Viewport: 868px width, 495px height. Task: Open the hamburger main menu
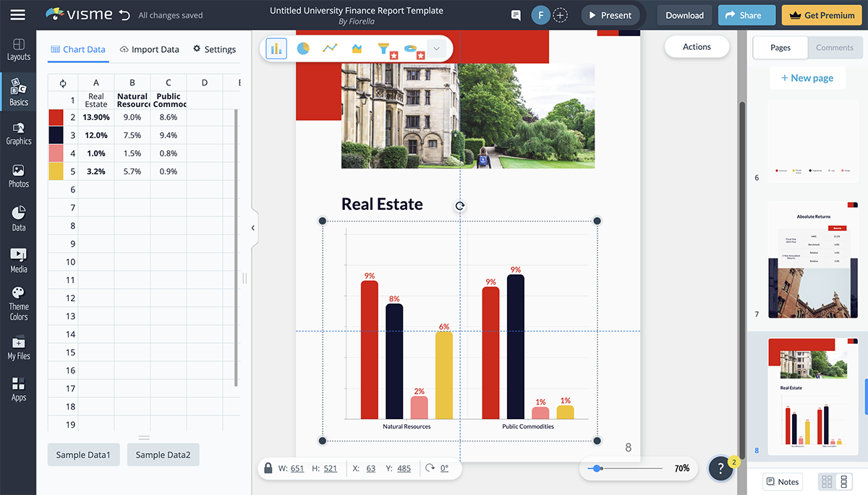(x=18, y=15)
